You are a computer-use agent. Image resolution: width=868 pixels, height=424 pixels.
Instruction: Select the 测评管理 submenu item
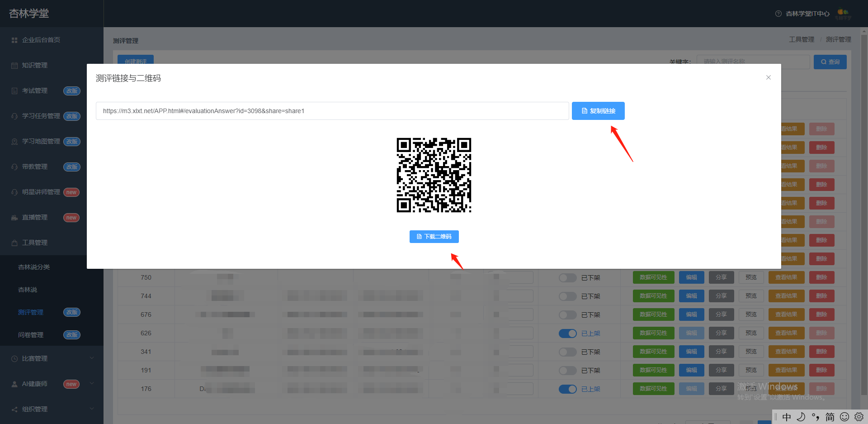click(31, 312)
